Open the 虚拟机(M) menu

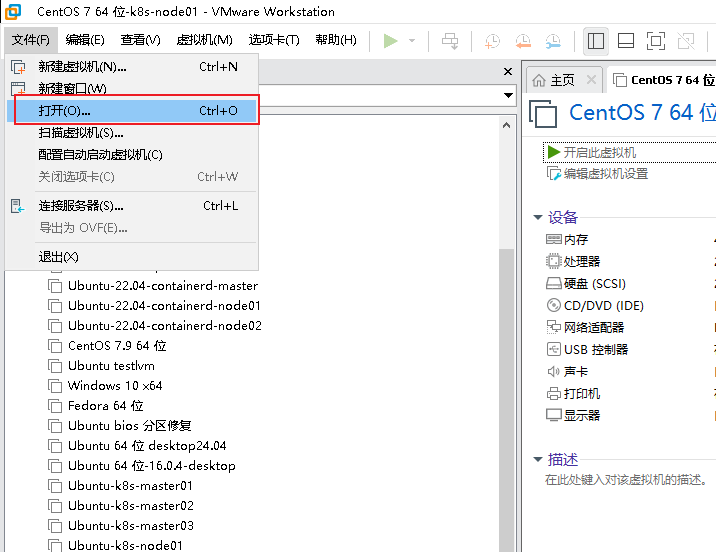204,40
